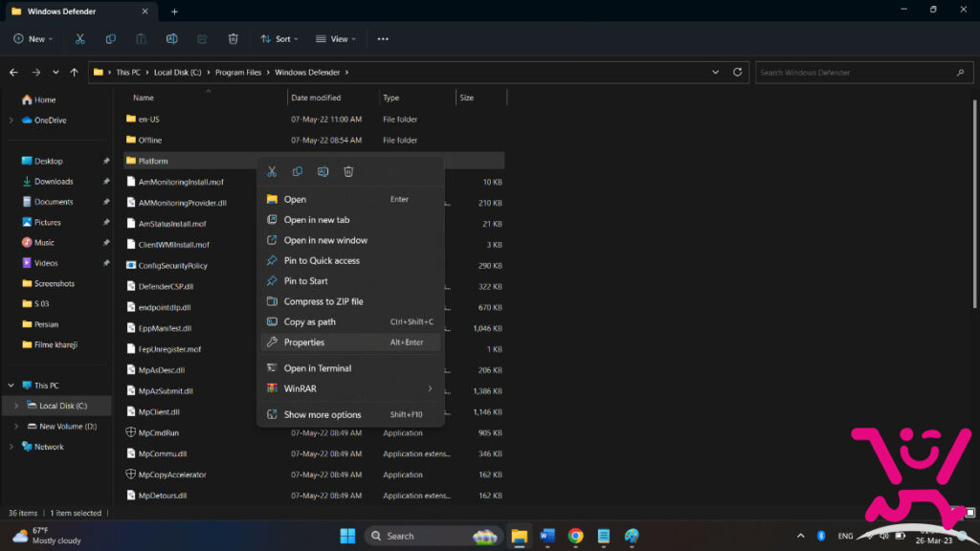This screenshot has width=980, height=551.
Task: Click the rename icon in the context menu
Action: 323,171
